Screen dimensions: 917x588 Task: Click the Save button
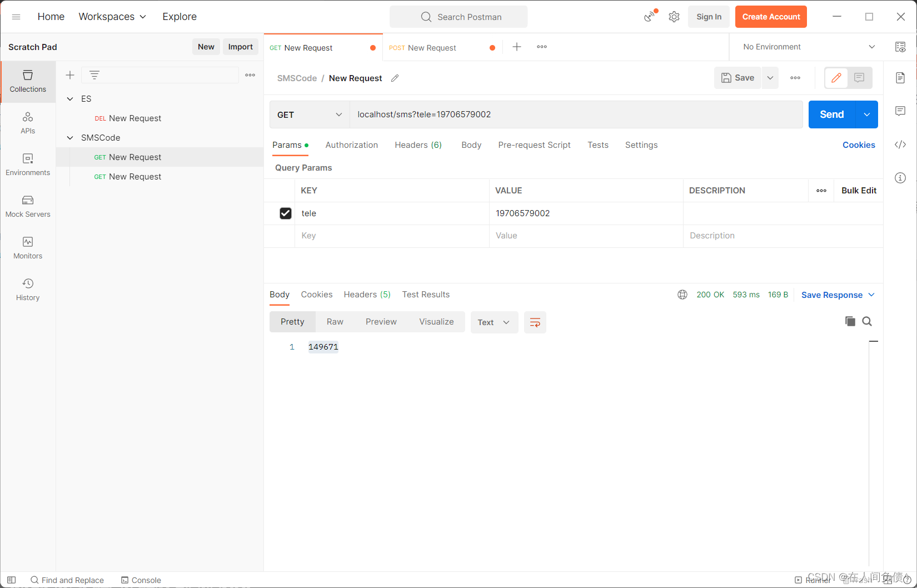pos(738,78)
